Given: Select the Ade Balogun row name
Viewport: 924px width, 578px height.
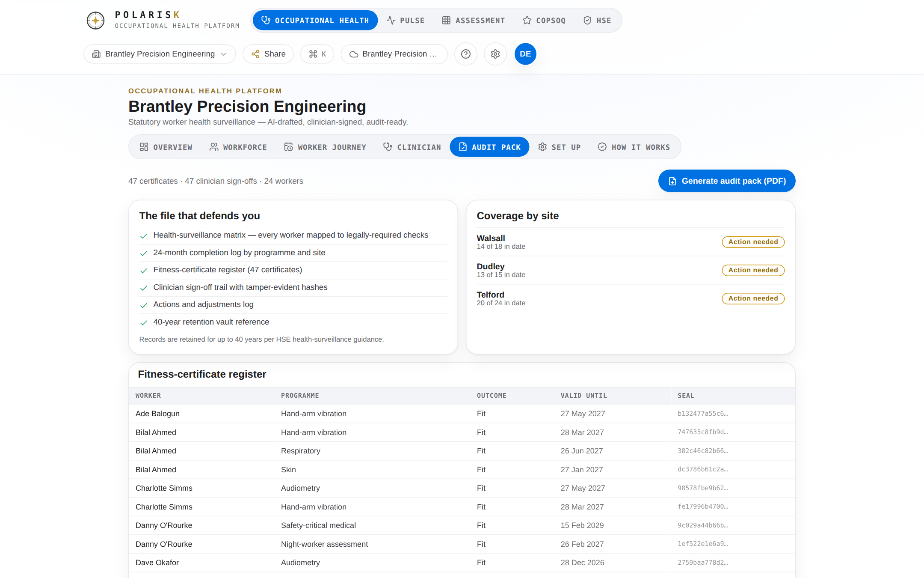Looking at the screenshot, I should [x=157, y=414].
